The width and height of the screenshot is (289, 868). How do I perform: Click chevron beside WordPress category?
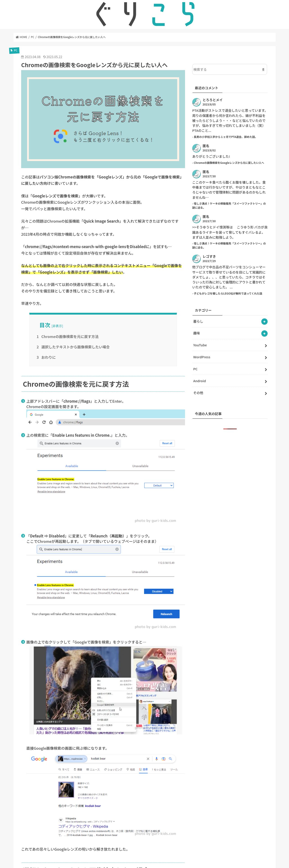tap(265, 358)
